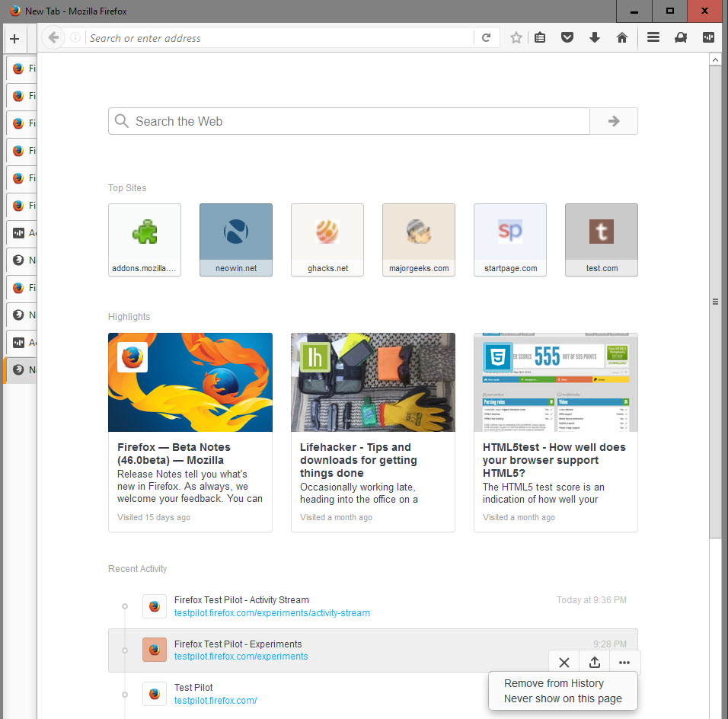The image size is (728, 719).
Task: Reload the current page
Action: click(x=486, y=37)
